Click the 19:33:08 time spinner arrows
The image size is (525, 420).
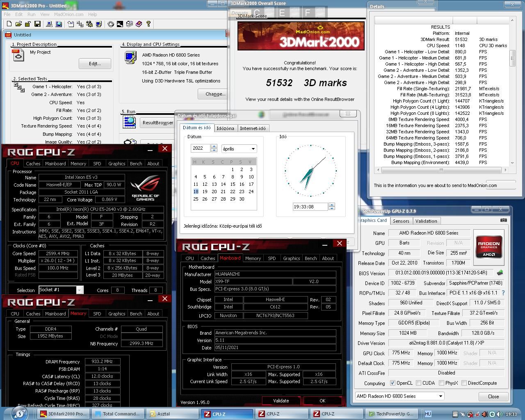[x=332, y=207]
